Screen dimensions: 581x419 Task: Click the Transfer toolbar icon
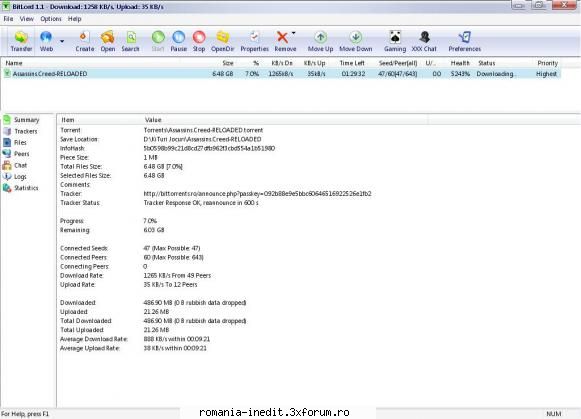(x=21, y=41)
